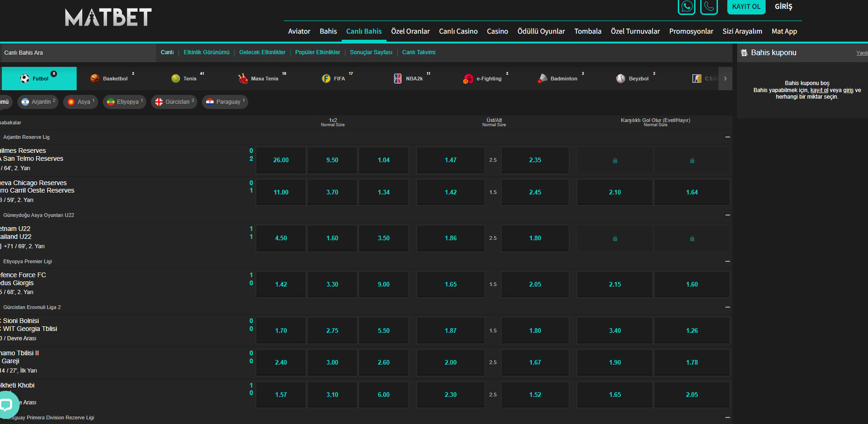
Task: Select 1.42 home odds for Defence Force FC
Action: click(281, 284)
